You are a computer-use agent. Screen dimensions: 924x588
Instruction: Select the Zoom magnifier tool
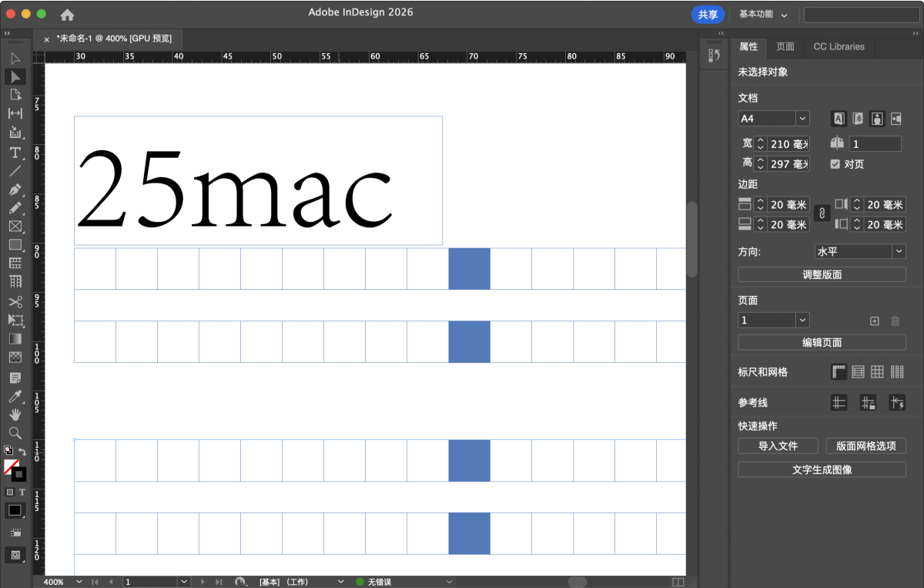click(15, 433)
